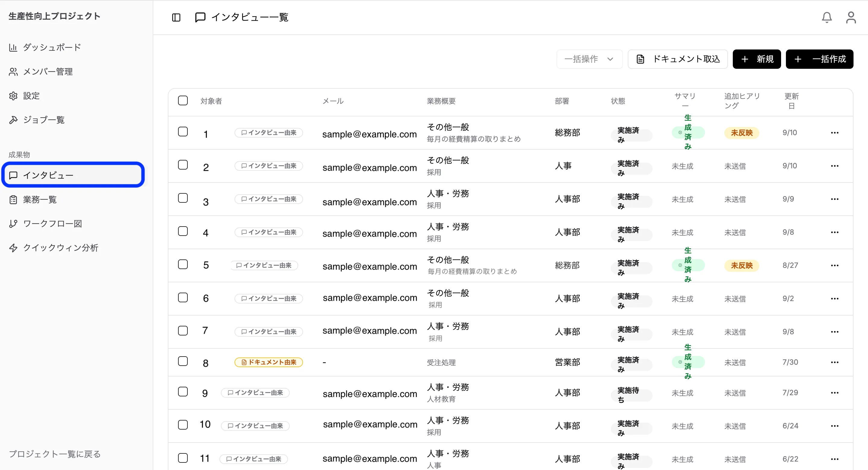Image resolution: width=868 pixels, height=470 pixels.
Task: Click the 生成済み summary badge in row 5
Action: (688, 265)
